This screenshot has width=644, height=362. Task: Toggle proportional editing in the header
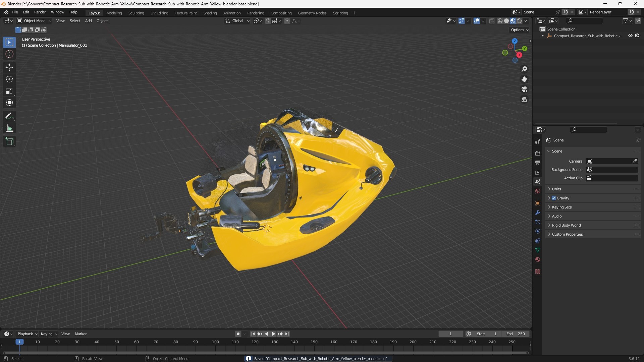point(287,21)
